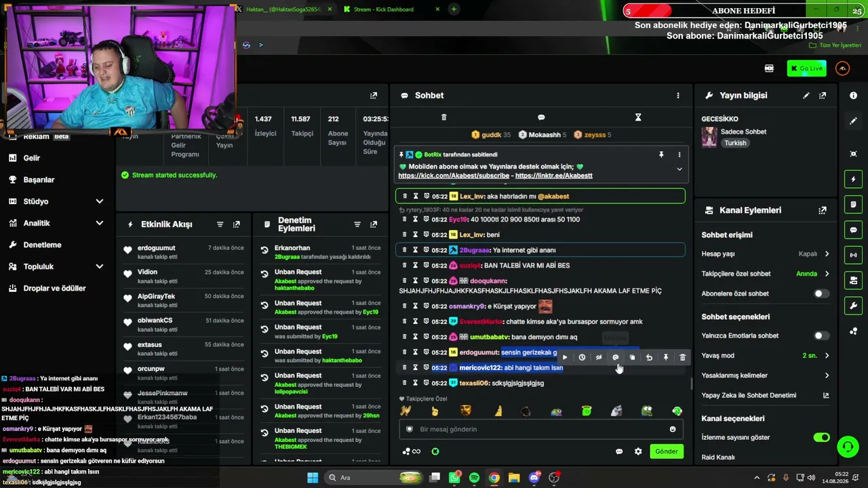Delete the hovered chat message with the trash icon
This screenshot has width=868, height=488.
(682, 357)
